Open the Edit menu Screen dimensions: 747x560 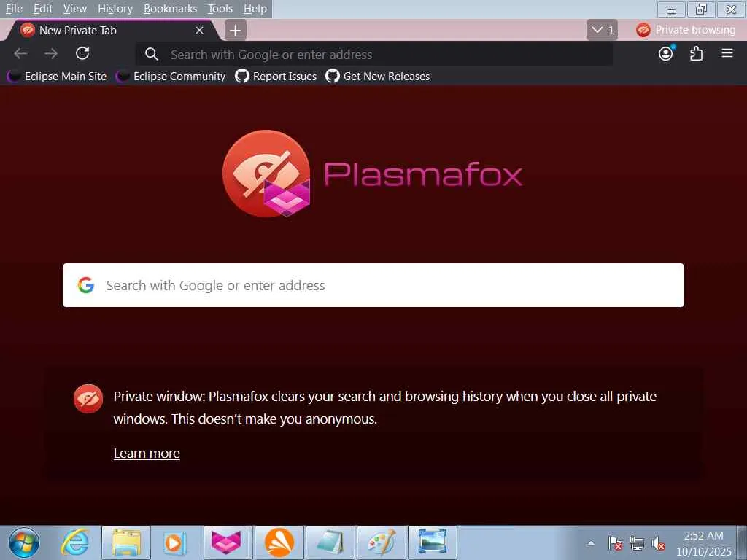tap(43, 9)
